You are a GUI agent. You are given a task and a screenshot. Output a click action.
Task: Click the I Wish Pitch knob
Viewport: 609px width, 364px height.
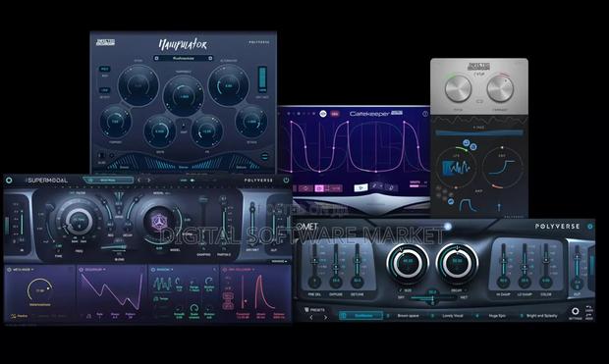459,88
